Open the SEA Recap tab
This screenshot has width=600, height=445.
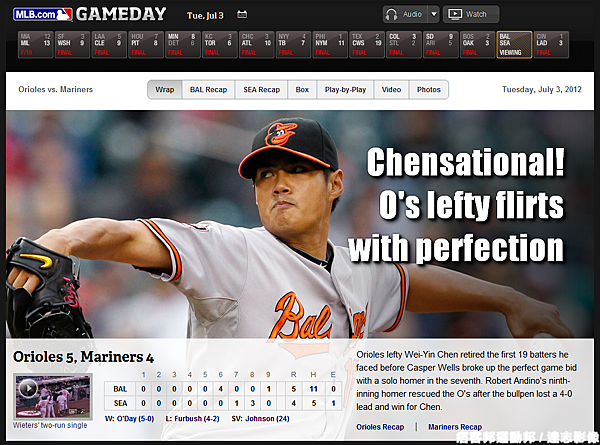click(x=261, y=90)
